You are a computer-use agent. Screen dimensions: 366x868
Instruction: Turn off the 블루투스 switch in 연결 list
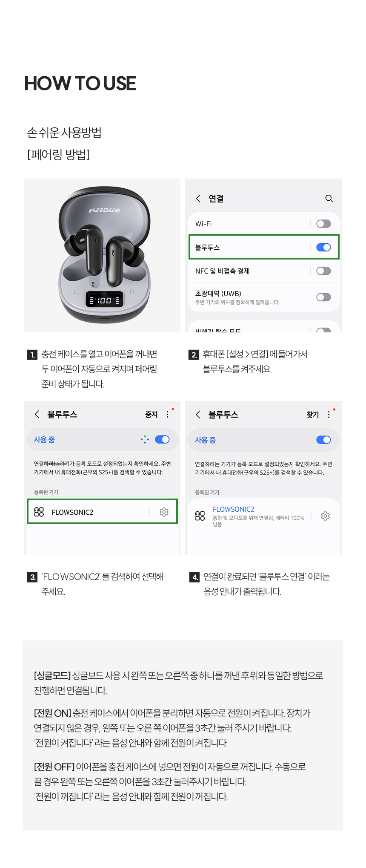[323, 247]
